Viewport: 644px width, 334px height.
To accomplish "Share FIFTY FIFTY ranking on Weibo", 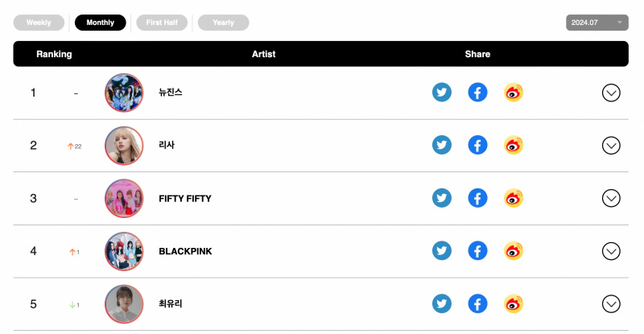I will 514,198.
